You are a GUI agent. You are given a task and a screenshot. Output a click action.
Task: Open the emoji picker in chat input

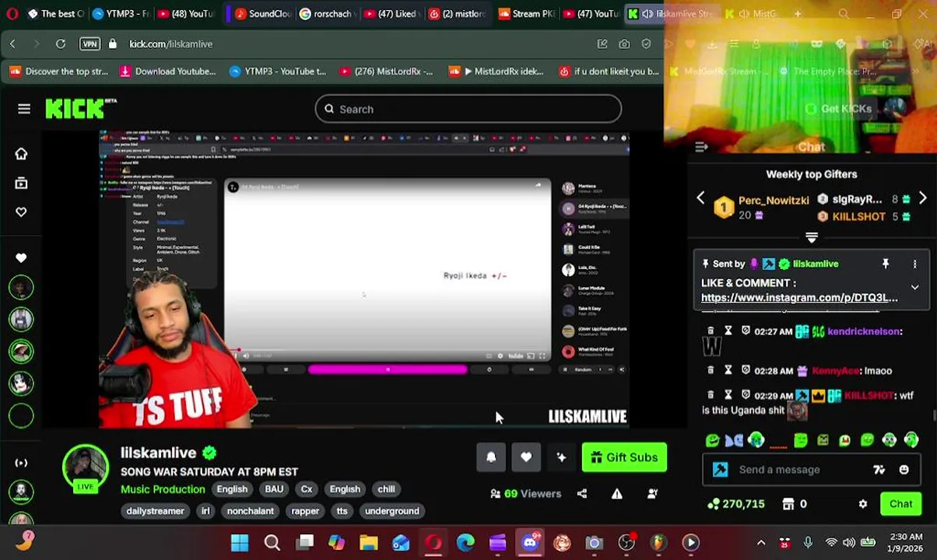pyautogui.click(x=904, y=470)
